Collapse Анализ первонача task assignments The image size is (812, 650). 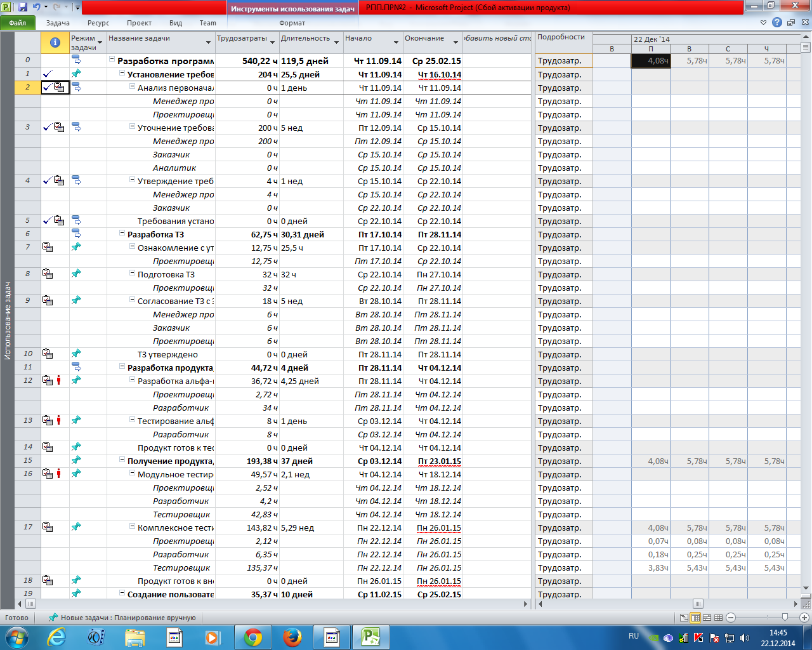point(133,87)
